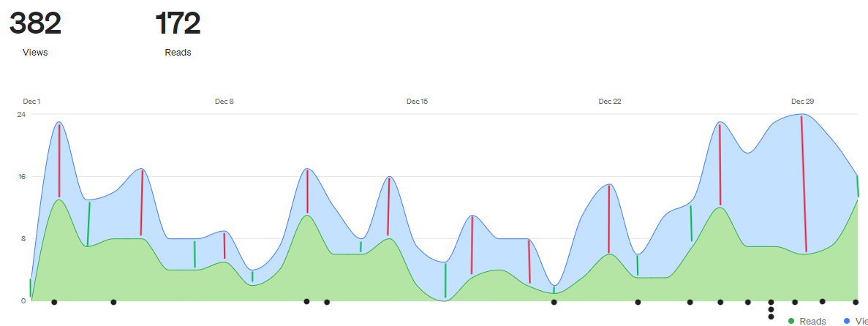Select the story dot around Dec 25
The height and width of the screenshot is (326, 868).
pos(690,302)
